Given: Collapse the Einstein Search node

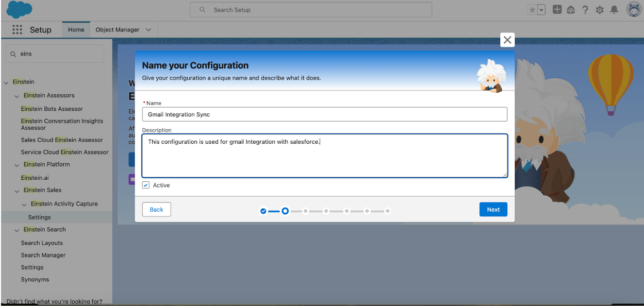Looking at the screenshot, I should click(17, 230).
